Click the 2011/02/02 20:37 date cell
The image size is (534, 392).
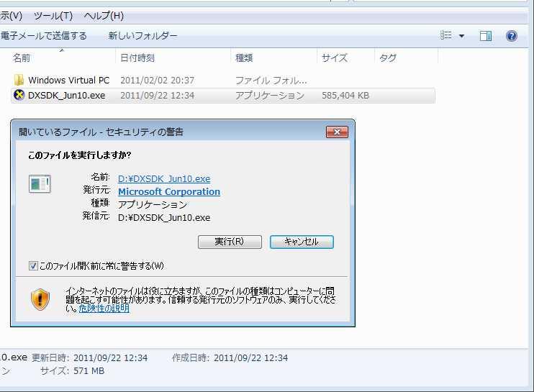tap(158, 81)
